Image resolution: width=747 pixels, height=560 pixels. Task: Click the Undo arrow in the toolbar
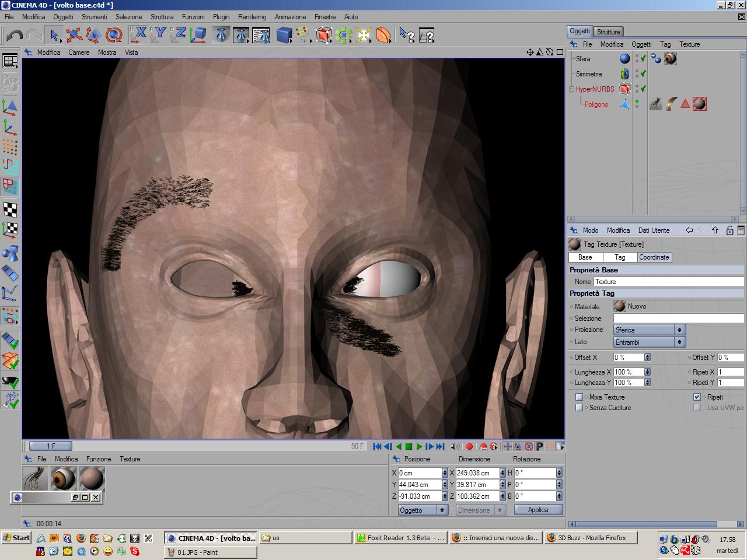(x=14, y=36)
